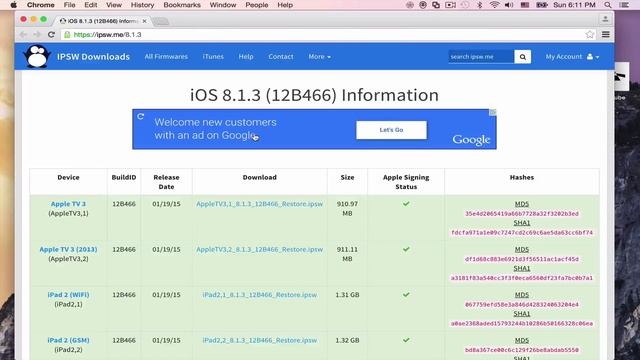Image resolution: width=640 pixels, height=360 pixels.
Task: Download iPad2,2_8.1.3_12B466_Restore.ipsw
Action: click(260, 340)
